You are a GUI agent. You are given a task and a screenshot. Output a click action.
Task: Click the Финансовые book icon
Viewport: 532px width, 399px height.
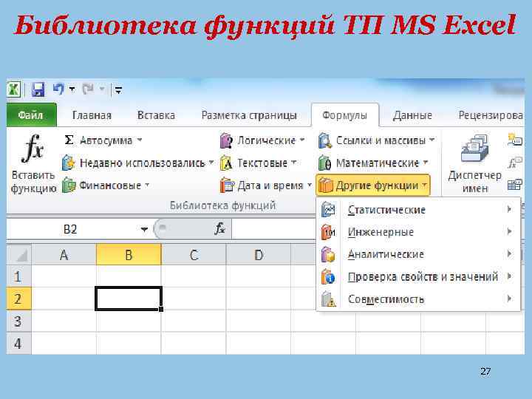pyautogui.click(x=69, y=185)
